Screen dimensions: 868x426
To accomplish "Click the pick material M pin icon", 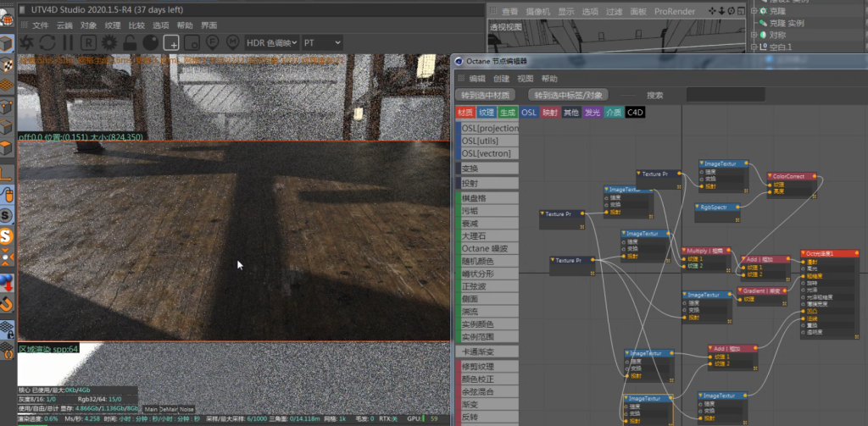I will click(233, 42).
